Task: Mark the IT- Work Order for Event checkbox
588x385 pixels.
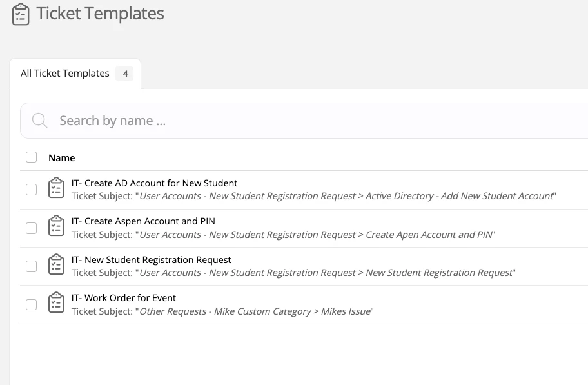Action: 31,304
